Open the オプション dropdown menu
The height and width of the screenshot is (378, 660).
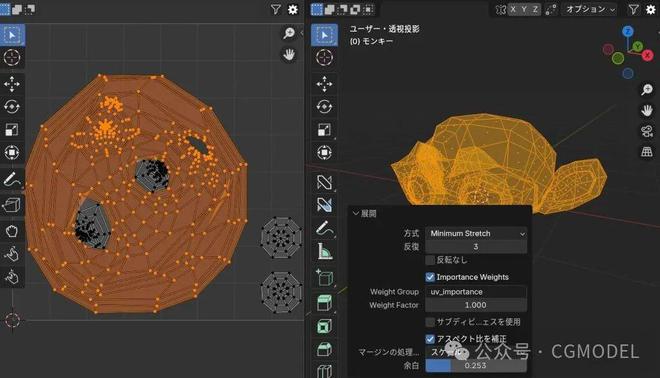click(590, 9)
